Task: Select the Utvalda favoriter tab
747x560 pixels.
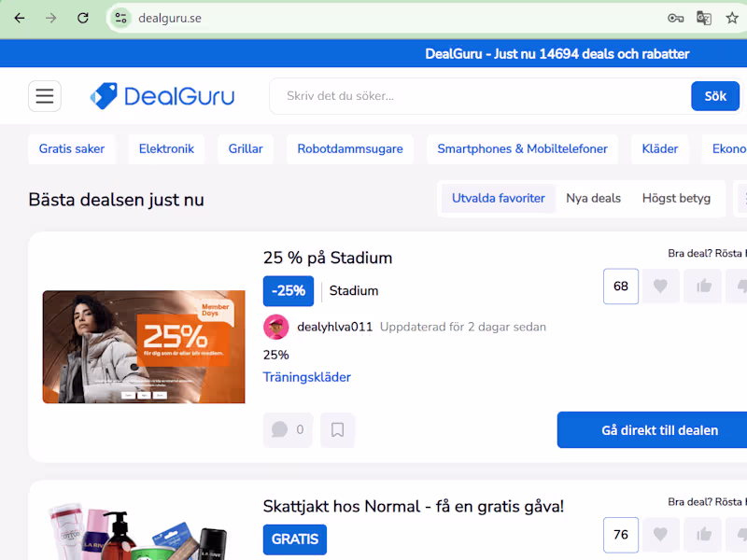Action: point(499,198)
